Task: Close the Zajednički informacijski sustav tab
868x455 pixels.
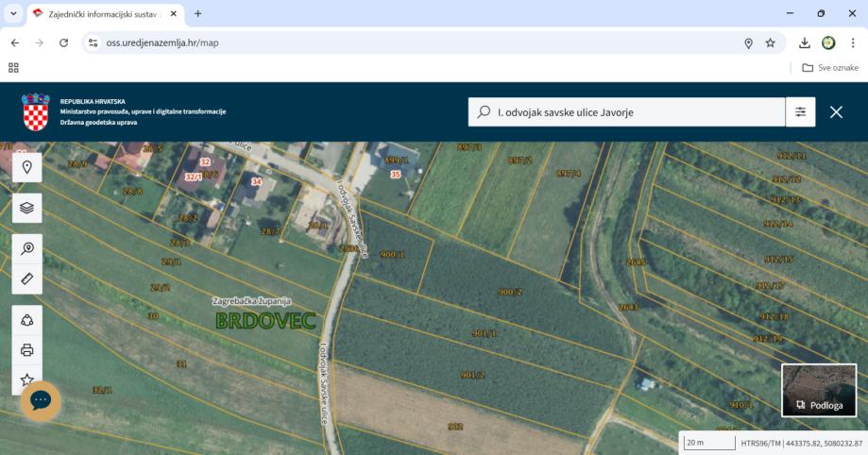Action: 173,14
